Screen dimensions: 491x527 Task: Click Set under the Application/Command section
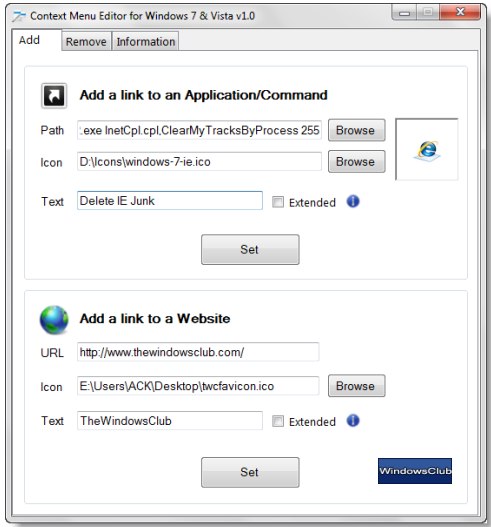pyautogui.click(x=250, y=249)
